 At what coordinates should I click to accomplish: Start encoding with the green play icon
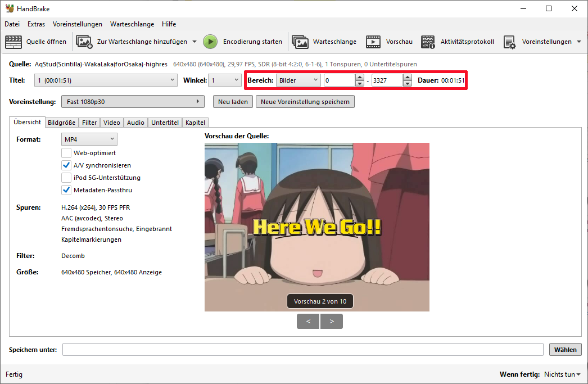click(x=210, y=42)
